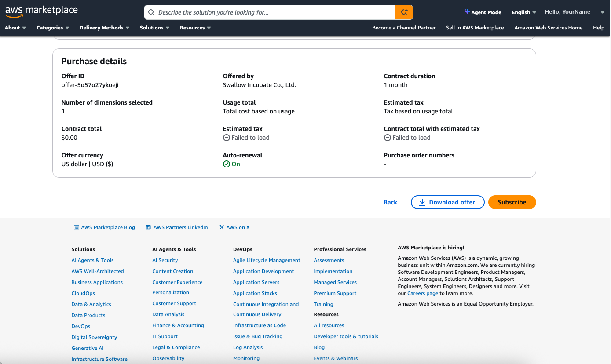The height and width of the screenshot is (364, 611).
Task: Click Help in the top navigation
Action: point(598,28)
